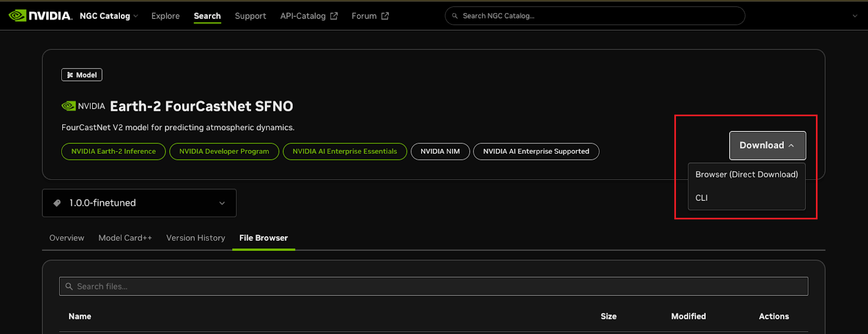Viewport: 868px width, 334px height.
Task: Click the Earth-2 FourCastNet SFNO title
Action: point(201,106)
